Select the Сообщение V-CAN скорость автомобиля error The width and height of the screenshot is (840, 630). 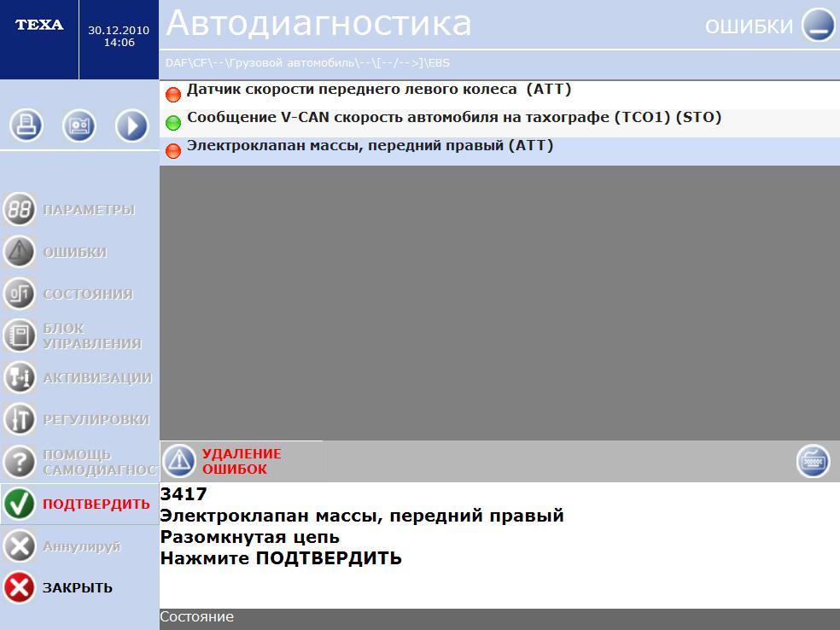pos(499,123)
